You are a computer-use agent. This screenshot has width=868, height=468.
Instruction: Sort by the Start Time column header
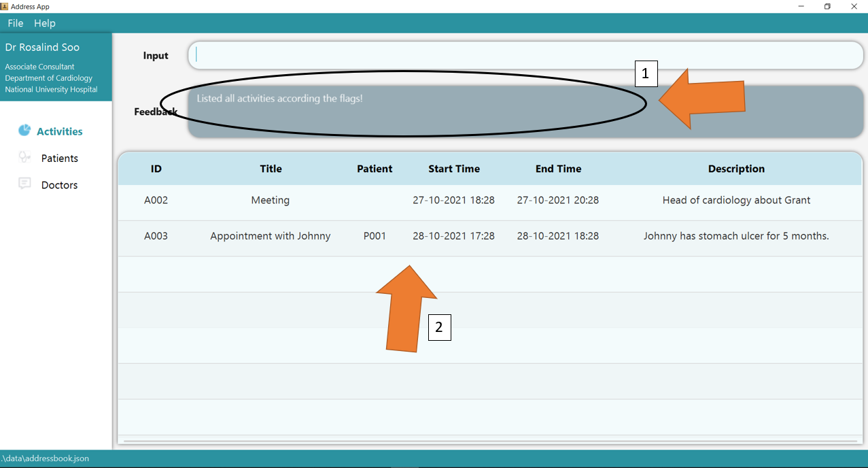click(x=454, y=169)
